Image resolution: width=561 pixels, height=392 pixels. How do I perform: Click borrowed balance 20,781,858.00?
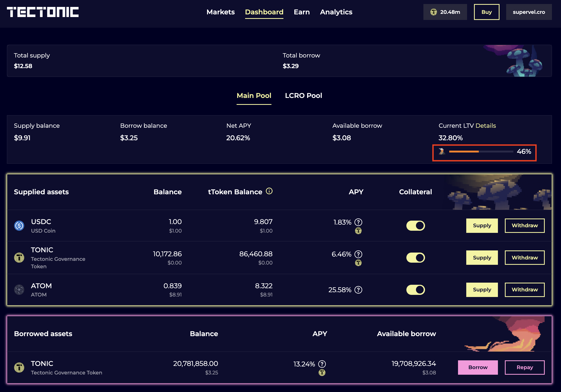click(x=196, y=364)
